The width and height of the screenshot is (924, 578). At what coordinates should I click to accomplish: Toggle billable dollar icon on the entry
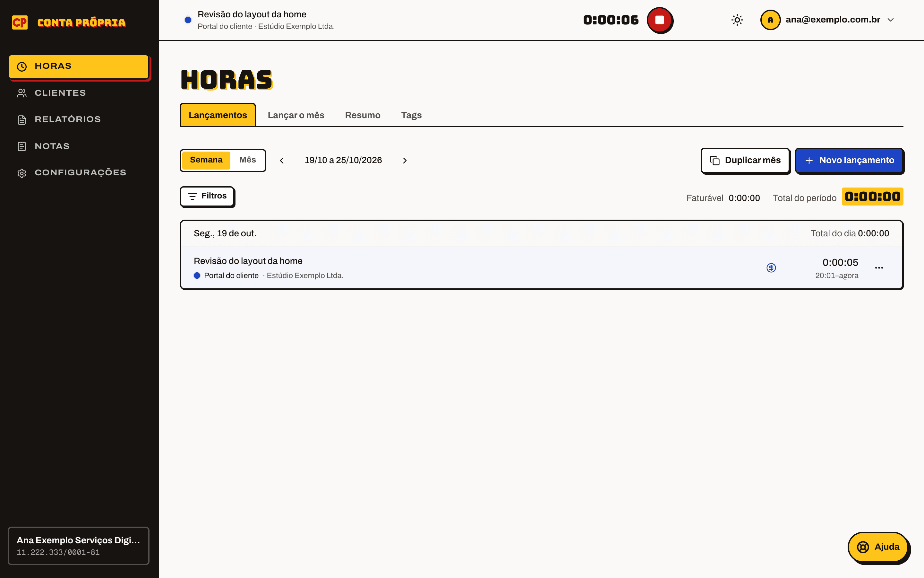pos(771,267)
